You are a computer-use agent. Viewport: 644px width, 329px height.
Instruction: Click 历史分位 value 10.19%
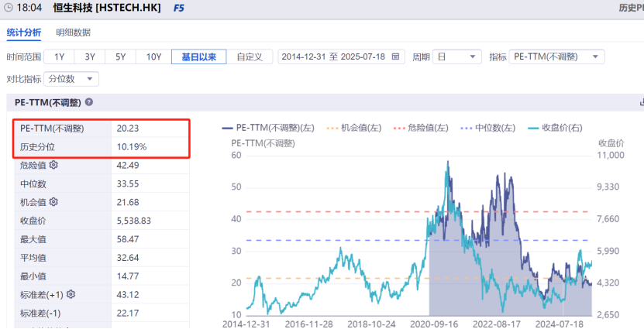[132, 147]
